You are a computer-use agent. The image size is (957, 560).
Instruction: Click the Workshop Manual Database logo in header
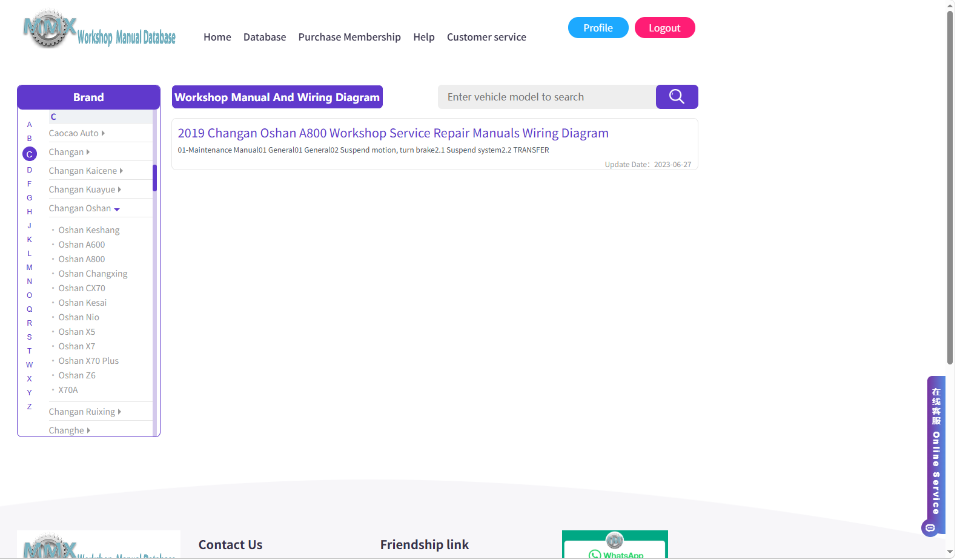pyautogui.click(x=99, y=29)
